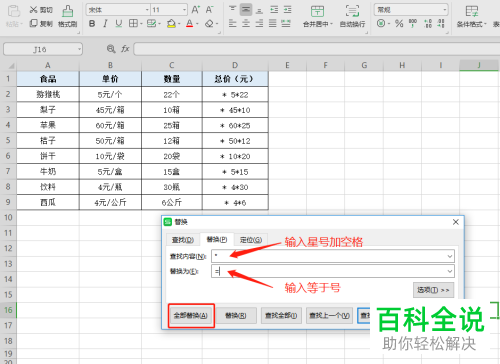
Task: Click the fx insert function icon
Action: pyautogui.click(x=125, y=49)
